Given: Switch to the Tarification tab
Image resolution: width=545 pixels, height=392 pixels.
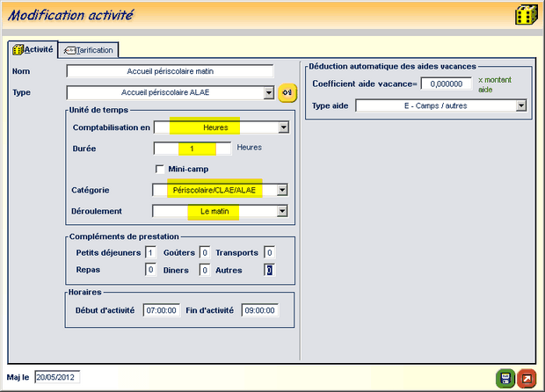Looking at the screenshot, I should coord(88,50).
